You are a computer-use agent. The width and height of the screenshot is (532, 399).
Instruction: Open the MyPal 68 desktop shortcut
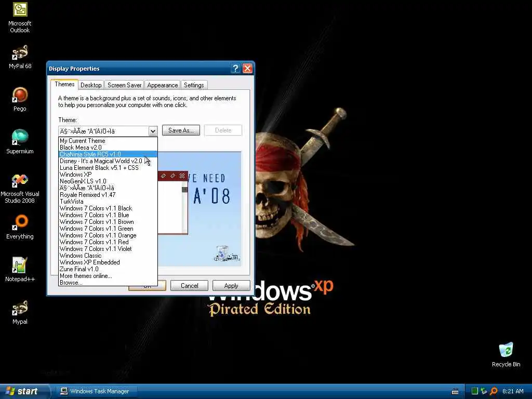20,57
